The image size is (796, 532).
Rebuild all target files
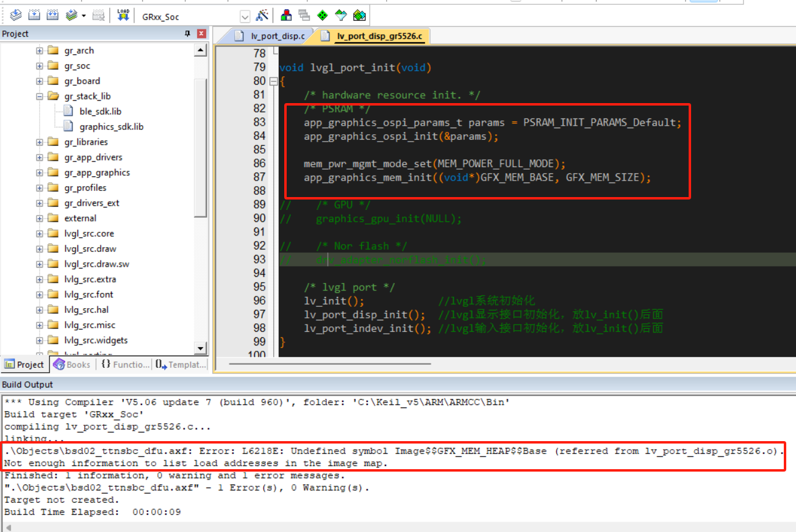tap(52, 15)
